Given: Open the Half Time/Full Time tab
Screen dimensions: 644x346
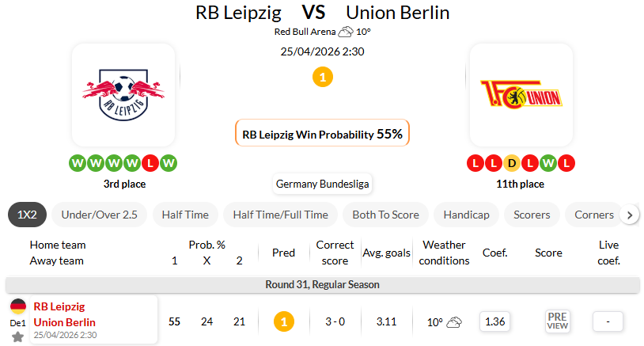Looking at the screenshot, I should [281, 215].
